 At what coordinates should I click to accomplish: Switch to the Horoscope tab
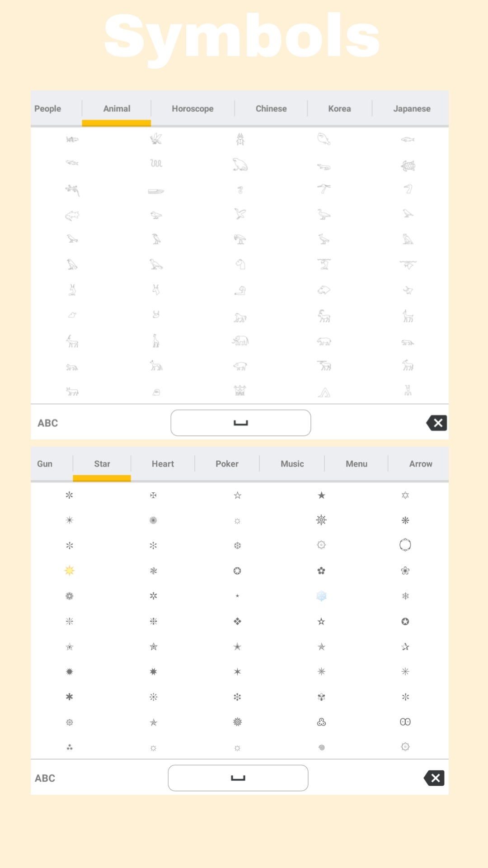192,108
